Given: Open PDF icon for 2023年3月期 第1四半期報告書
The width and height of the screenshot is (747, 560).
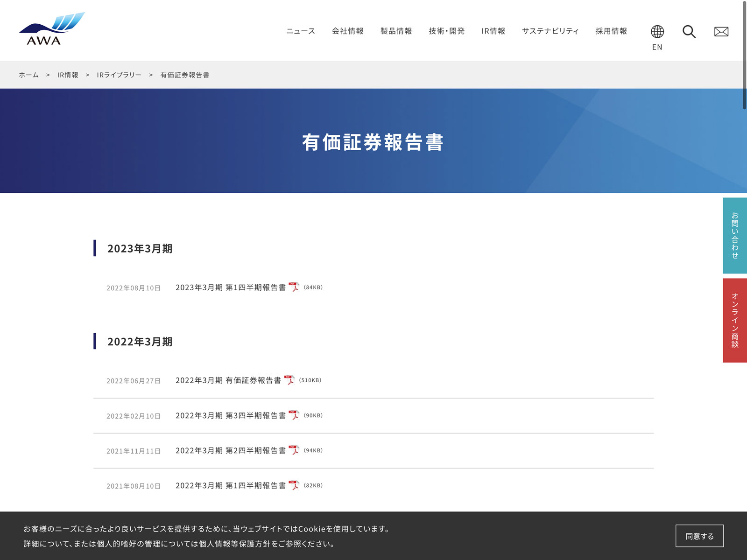Looking at the screenshot, I should (294, 287).
